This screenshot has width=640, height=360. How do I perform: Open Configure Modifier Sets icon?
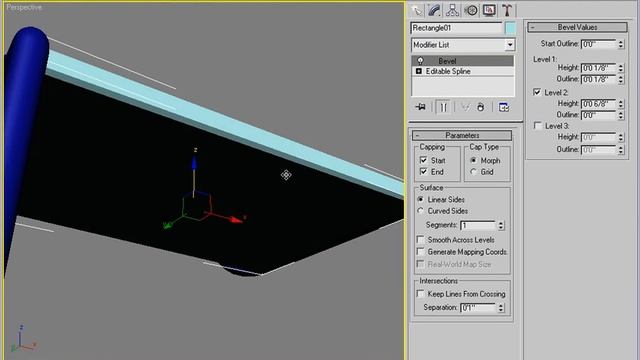504,107
